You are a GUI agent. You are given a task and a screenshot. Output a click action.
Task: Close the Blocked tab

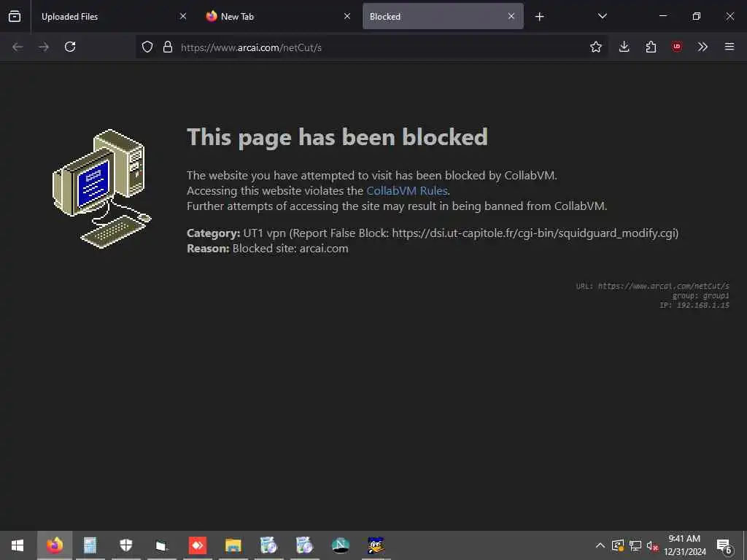pyautogui.click(x=511, y=16)
